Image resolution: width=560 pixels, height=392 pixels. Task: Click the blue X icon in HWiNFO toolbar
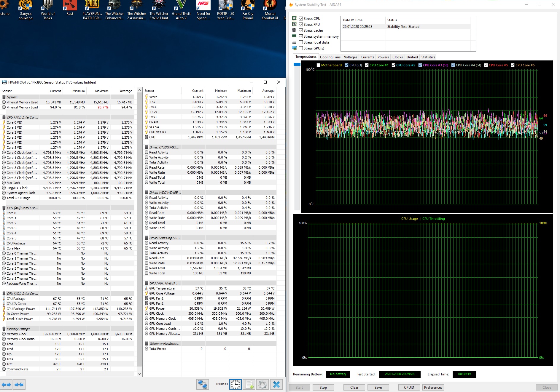[276, 385]
